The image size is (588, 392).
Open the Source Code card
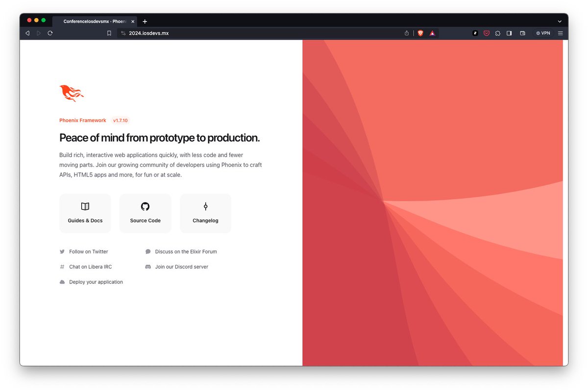click(x=146, y=213)
